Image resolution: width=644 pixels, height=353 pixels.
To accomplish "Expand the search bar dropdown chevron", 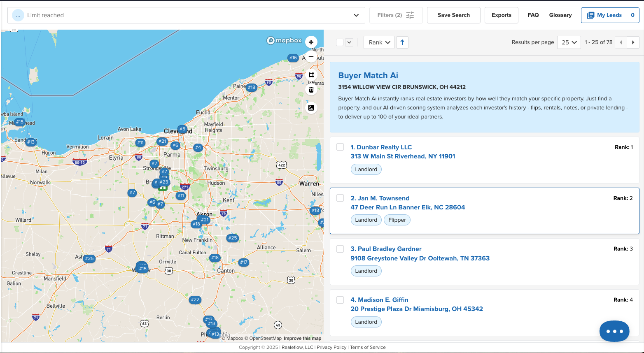I will pos(356,15).
